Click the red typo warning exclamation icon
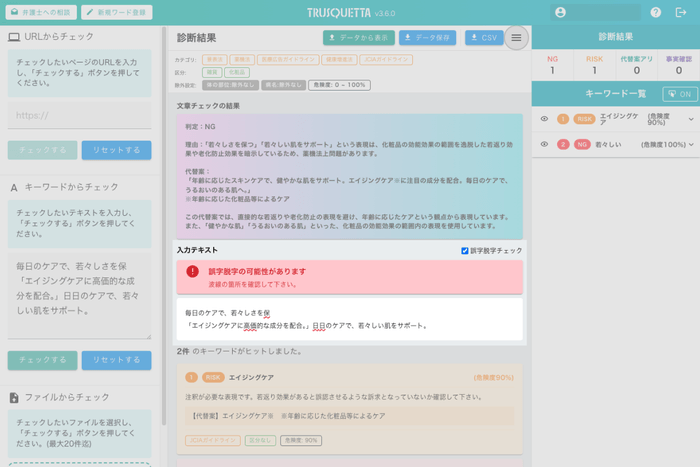The width and height of the screenshot is (700, 467). pyautogui.click(x=193, y=271)
